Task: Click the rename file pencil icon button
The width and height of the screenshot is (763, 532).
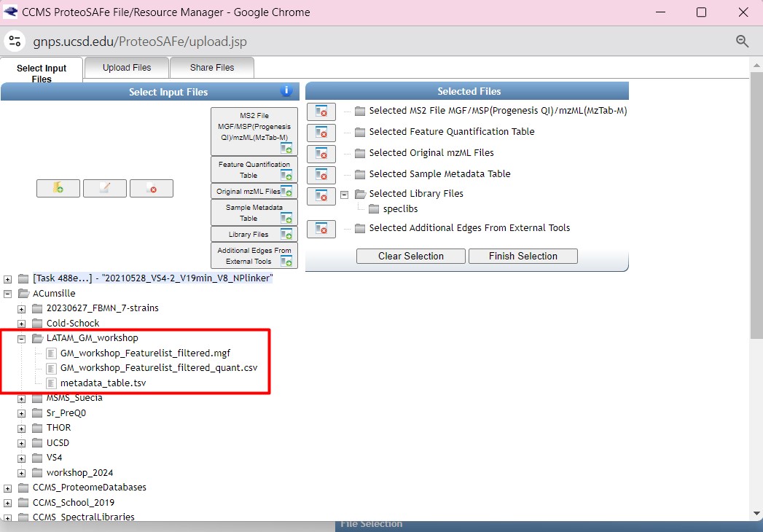Action: (x=105, y=188)
